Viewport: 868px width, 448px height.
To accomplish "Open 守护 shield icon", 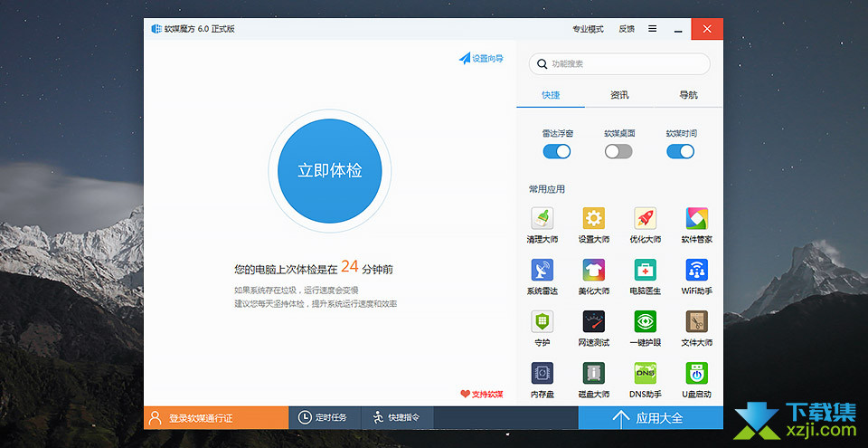I will [x=542, y=321].
